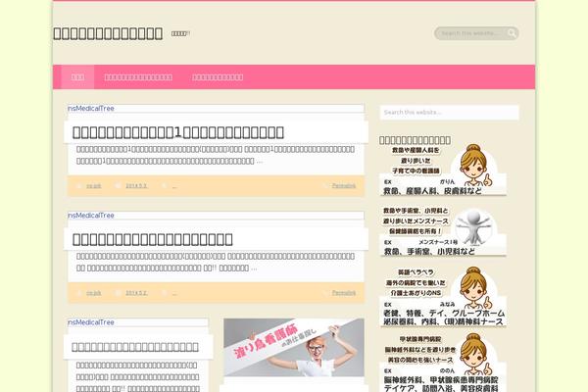Viewport: 588px width, 392px height.
Task: Open nsMedicalTree link above the second post
Action: [x=91, y=216]
